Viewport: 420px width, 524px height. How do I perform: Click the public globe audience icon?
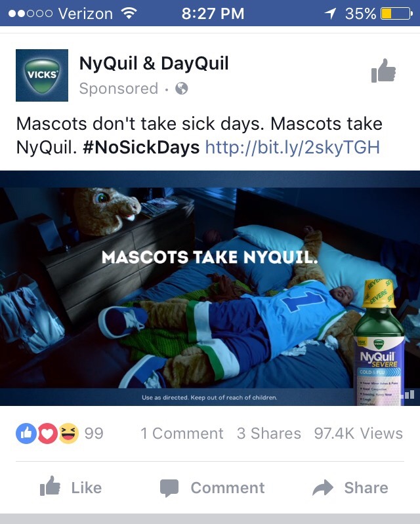[x=182, y=89]
